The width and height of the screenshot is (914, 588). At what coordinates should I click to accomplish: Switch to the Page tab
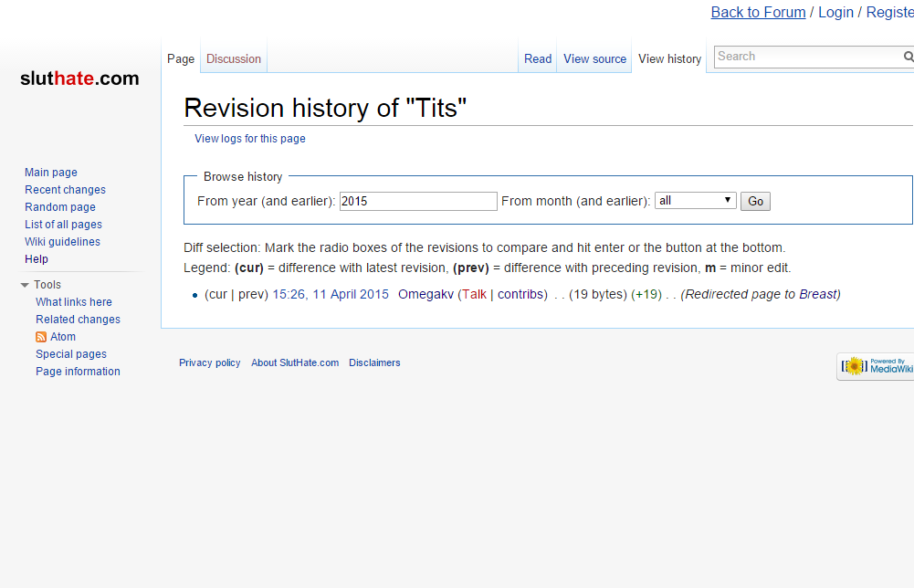click(x=181, y=58)
